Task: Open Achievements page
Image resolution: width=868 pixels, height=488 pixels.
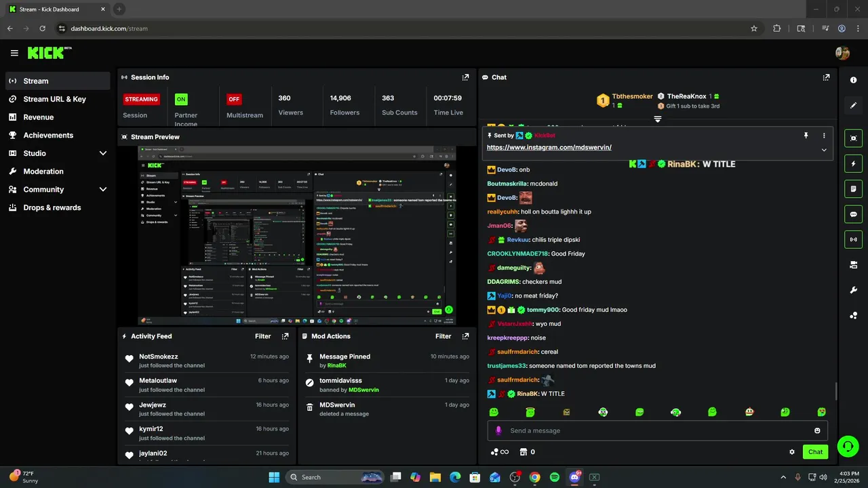Action: click(x=58, y=135)
